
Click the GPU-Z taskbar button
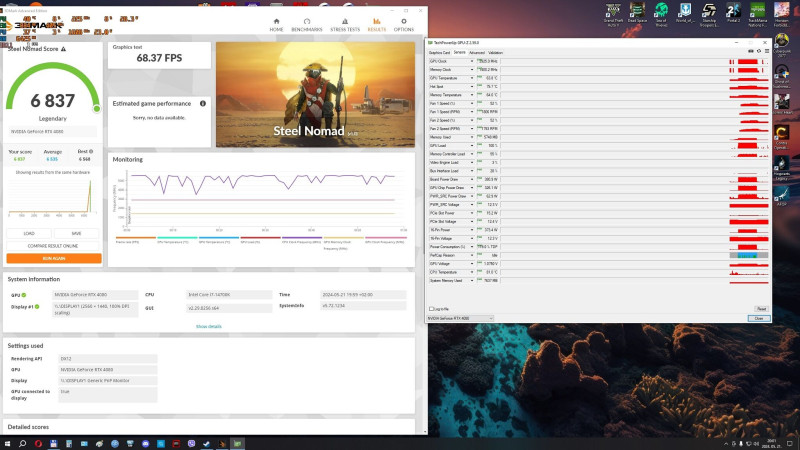(237, 443)
